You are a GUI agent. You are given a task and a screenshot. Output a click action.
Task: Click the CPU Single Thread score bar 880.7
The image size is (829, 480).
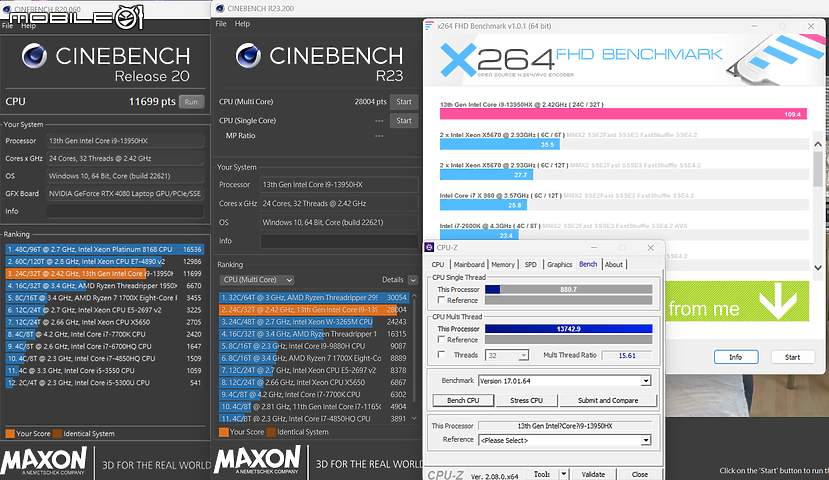click(568, 289)
